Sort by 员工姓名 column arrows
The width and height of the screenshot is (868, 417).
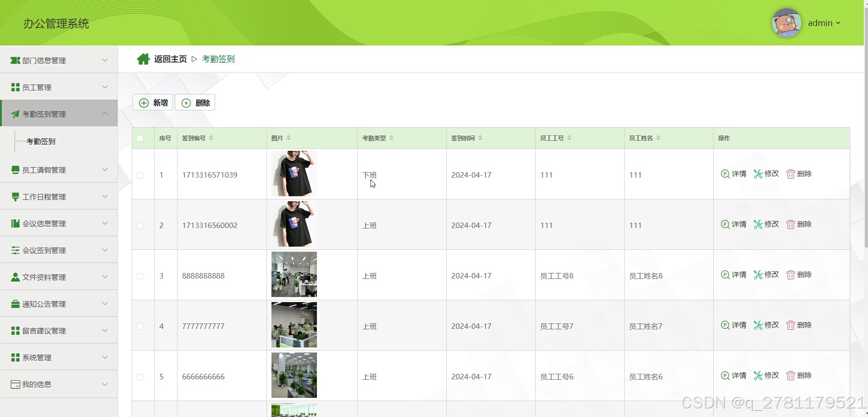(x=658, y=138)
